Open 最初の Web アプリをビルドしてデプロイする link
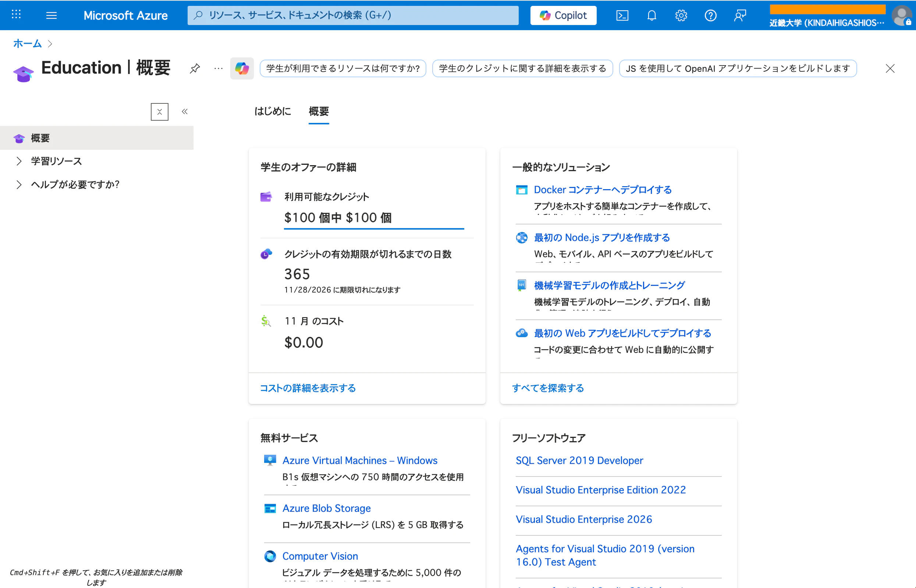This screenshot has height=588, width=916. point(622,333)
